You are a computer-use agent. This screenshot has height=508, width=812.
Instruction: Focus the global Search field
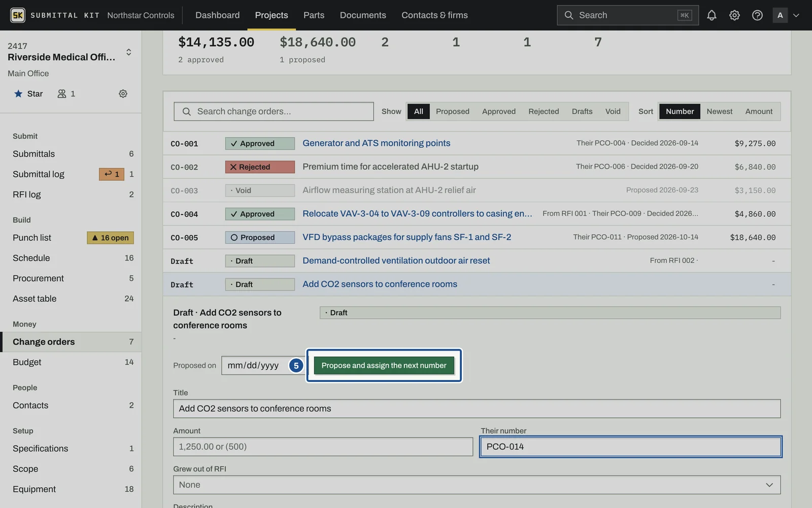click(628, 15)
